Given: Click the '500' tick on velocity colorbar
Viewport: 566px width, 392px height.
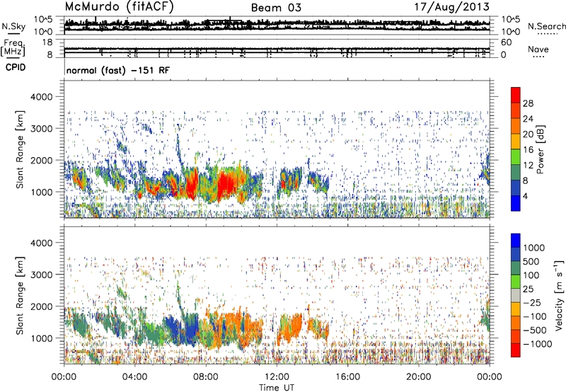Looking at the screenshot, I should point(532,261).
